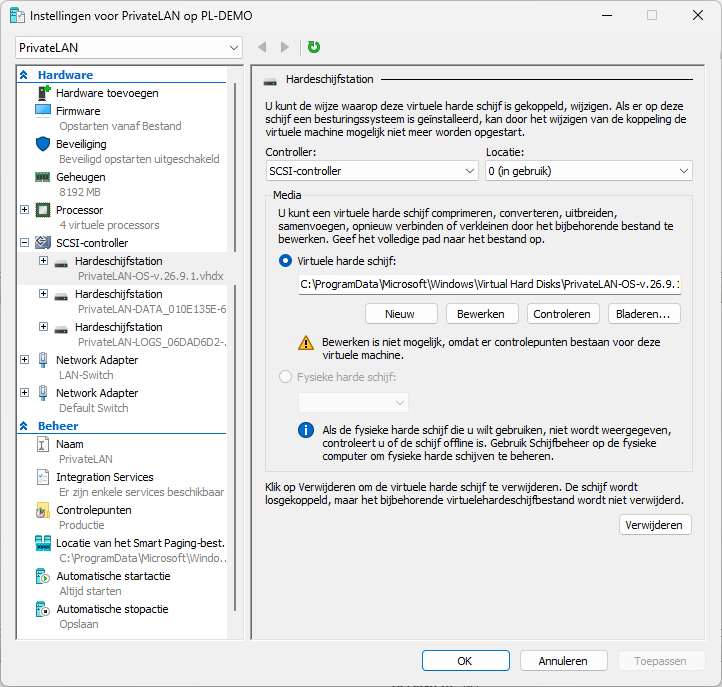Click disk icon for PrivateLAN-OS drive
Viewport: 722px width, 687px height.
pyautogui.click(x=61, y=263)
